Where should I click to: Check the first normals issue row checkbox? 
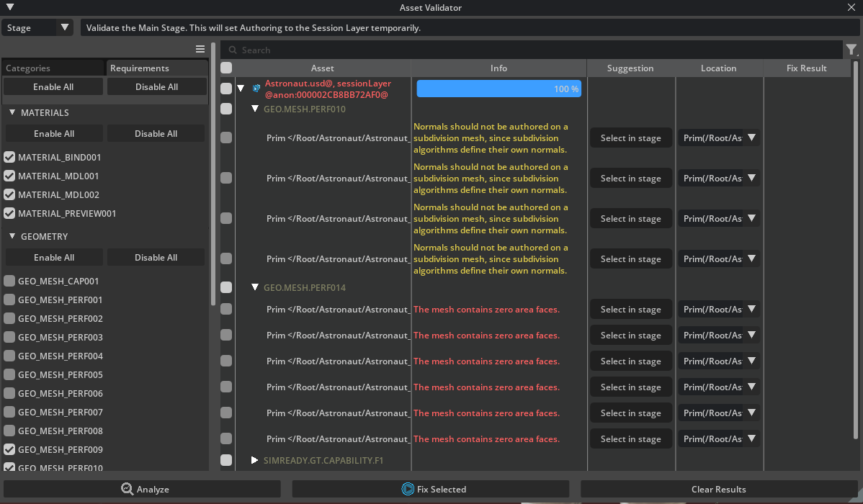pyautogui.click(x=226, y=137)
